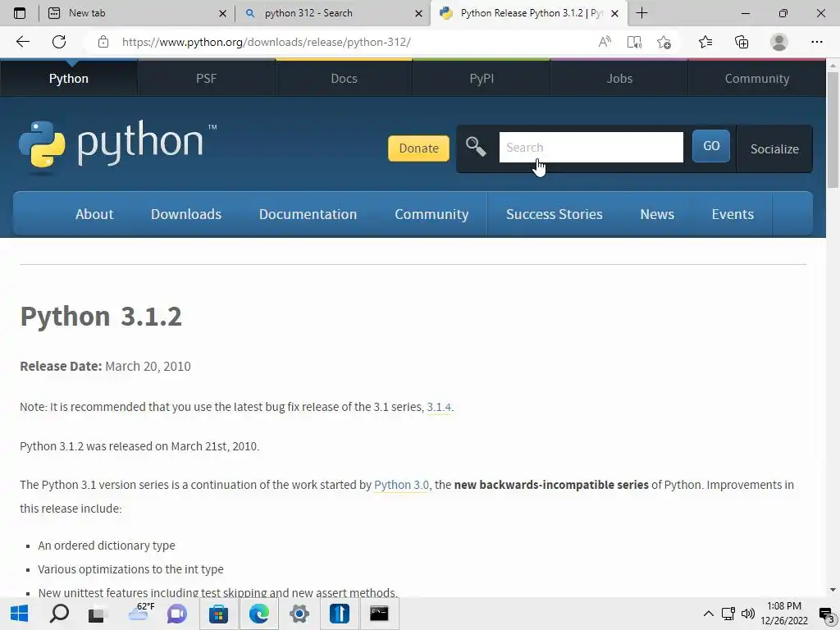Open the PyPI top-bar tab
This screenshot has height=630, width=840.
pos(482,78)
